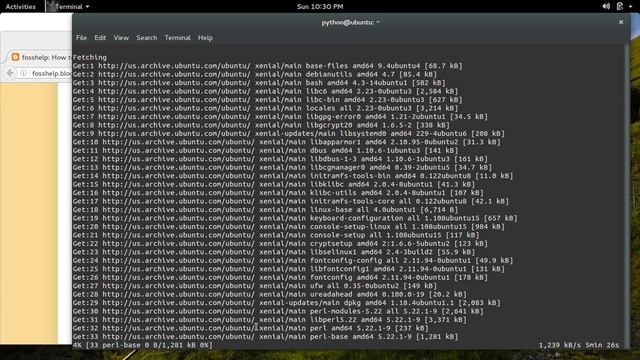
Task: Open the volume indicator in top bar
Action: pos(606,6)
